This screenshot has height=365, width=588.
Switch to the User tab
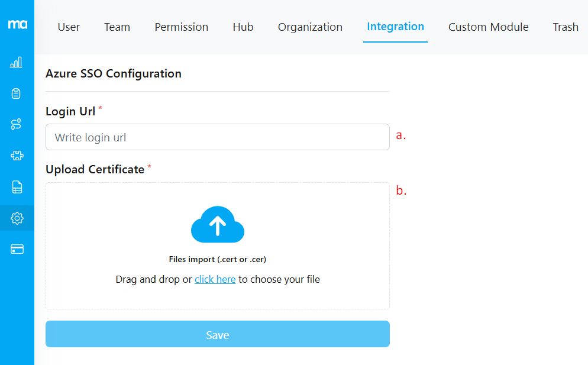69,27
